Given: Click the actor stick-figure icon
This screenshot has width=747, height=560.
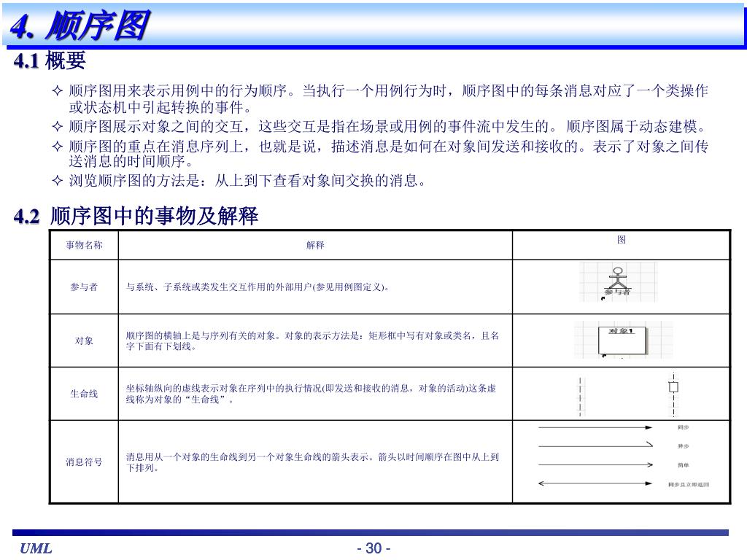Looking at the screenshot, I should (x=617, y=282).
